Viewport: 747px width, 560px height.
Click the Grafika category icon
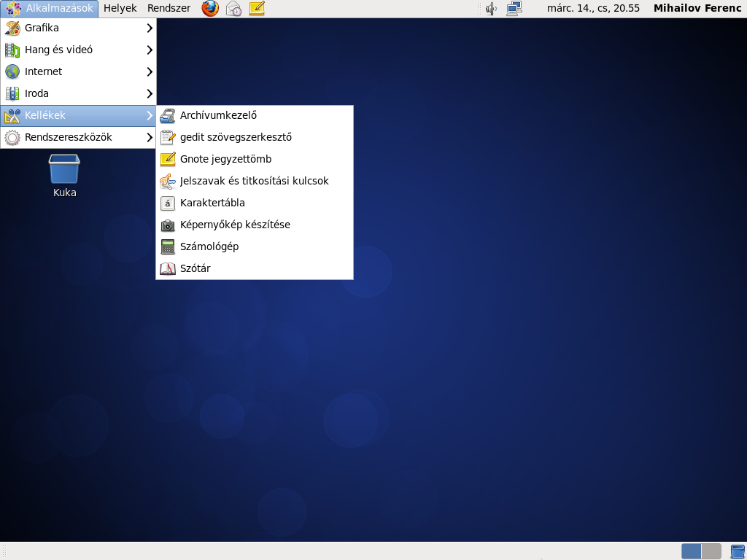[x=12, y=28]
